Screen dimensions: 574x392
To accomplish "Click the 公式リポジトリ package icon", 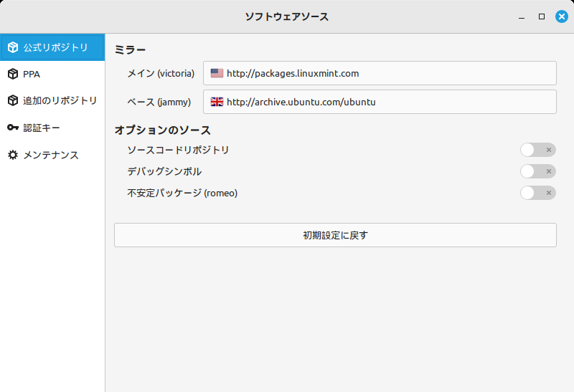I will coord(13,47).
